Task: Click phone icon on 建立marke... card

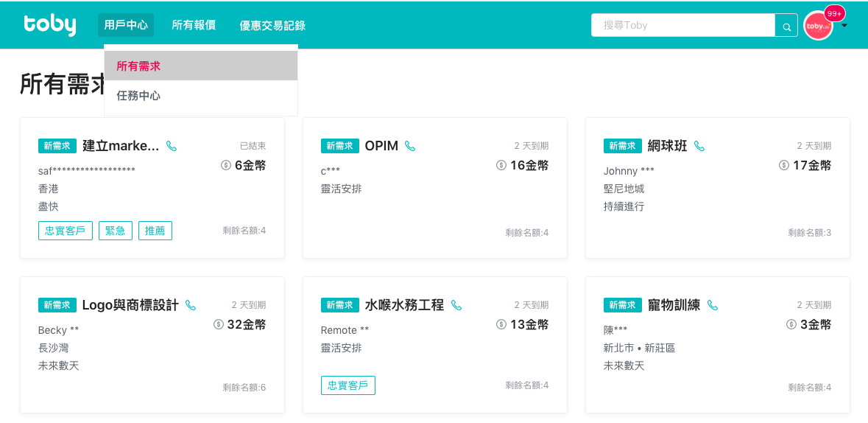Action: tap(172, 146)
